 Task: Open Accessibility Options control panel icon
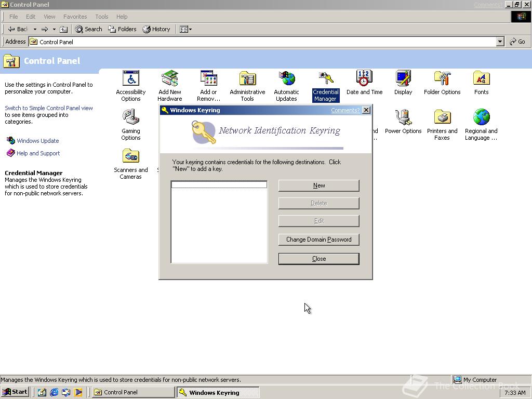[130, 86]
